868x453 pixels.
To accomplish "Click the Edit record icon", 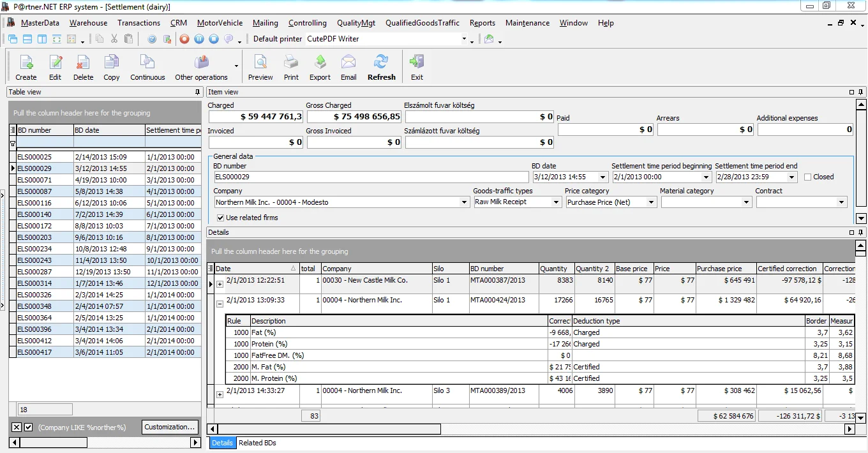I will 56,63.
